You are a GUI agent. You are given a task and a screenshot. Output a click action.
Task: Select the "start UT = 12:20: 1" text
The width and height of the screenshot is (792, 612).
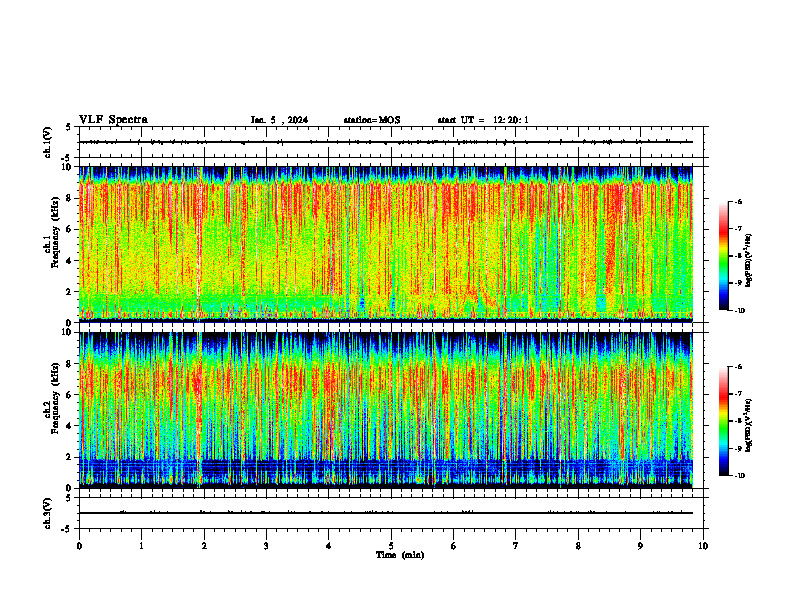(x=483, y=120)
